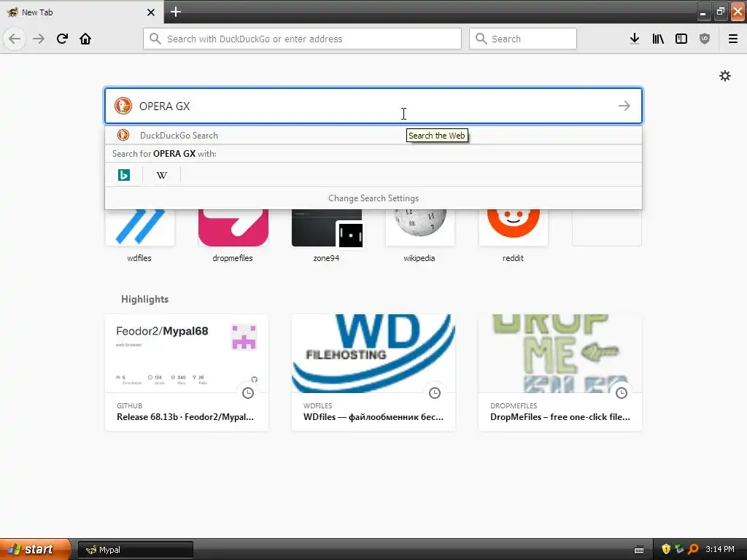Image resolution: width=747 pixels, height=560 pixels.
Task: Go back using the back arrow
Action: 15,39
